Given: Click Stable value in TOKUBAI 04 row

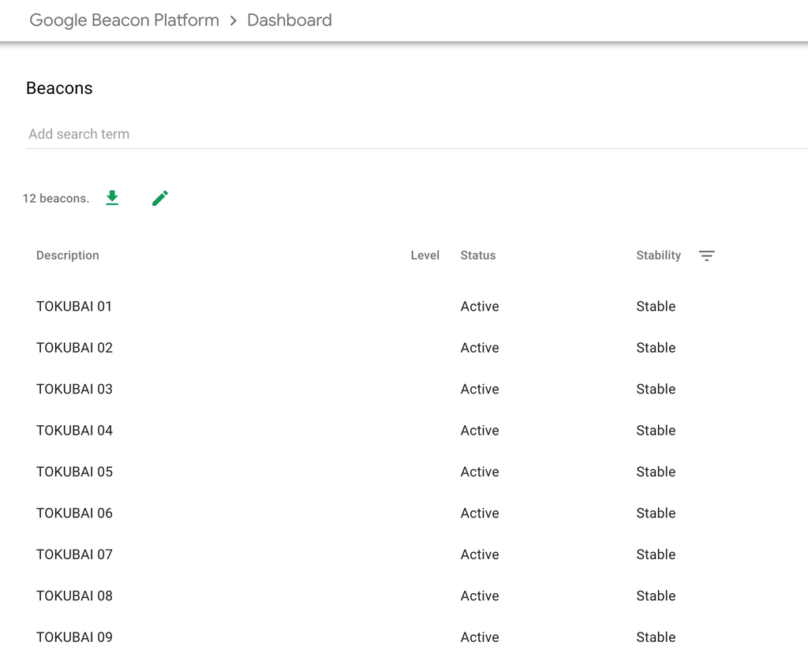Looking at the screenshot, I should point(656,431).
